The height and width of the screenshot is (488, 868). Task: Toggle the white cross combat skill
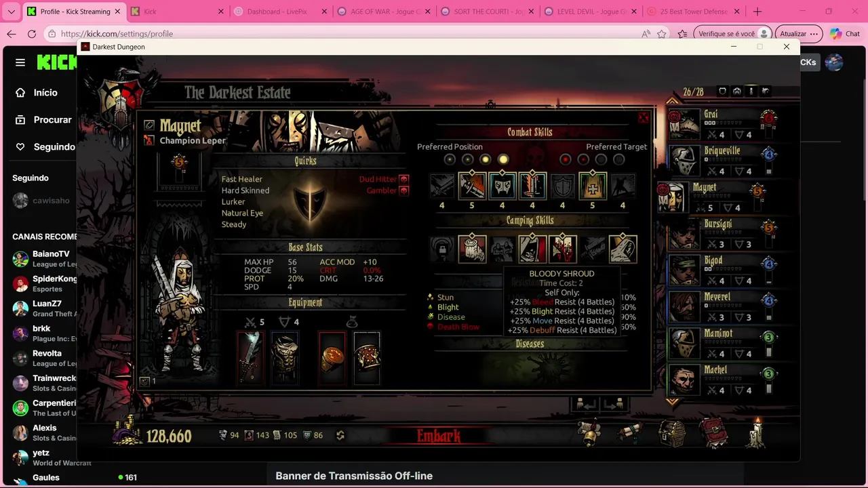(x=592, y=186)
